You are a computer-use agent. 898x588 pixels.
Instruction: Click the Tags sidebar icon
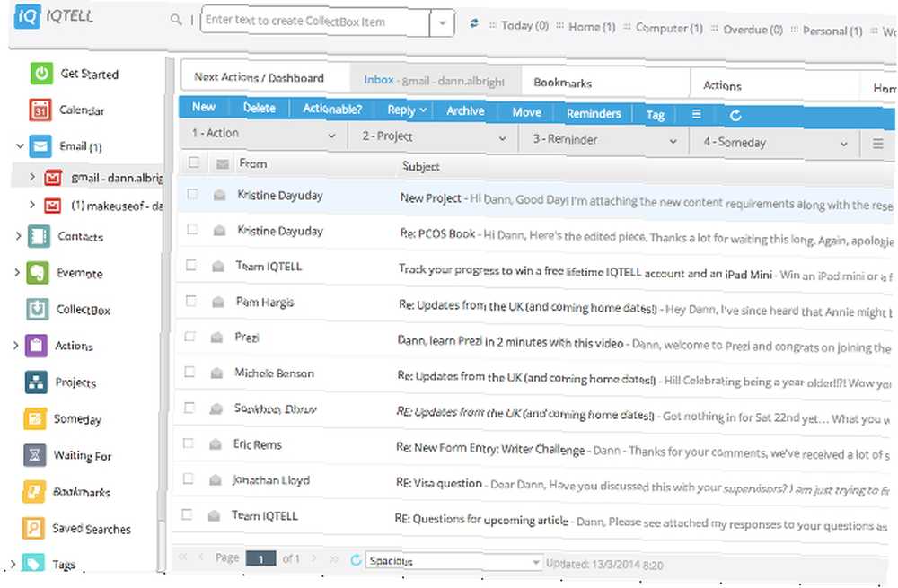(x=32, y=564)
